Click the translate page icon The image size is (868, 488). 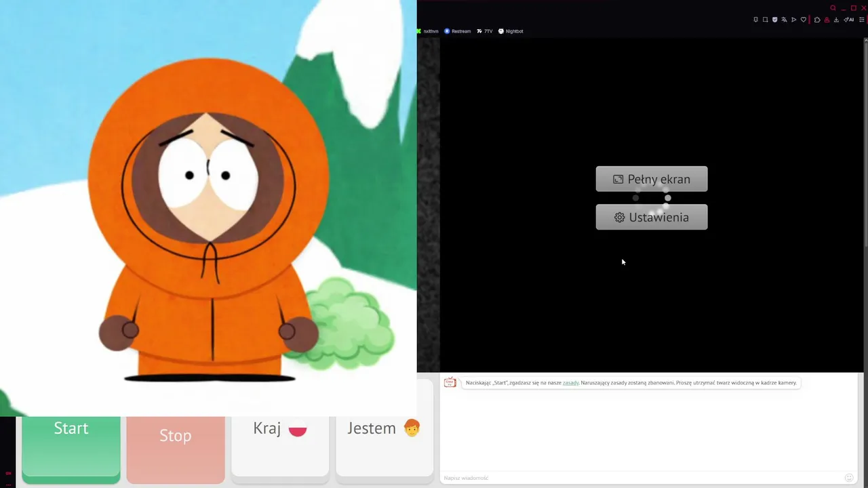coord(785,20)
